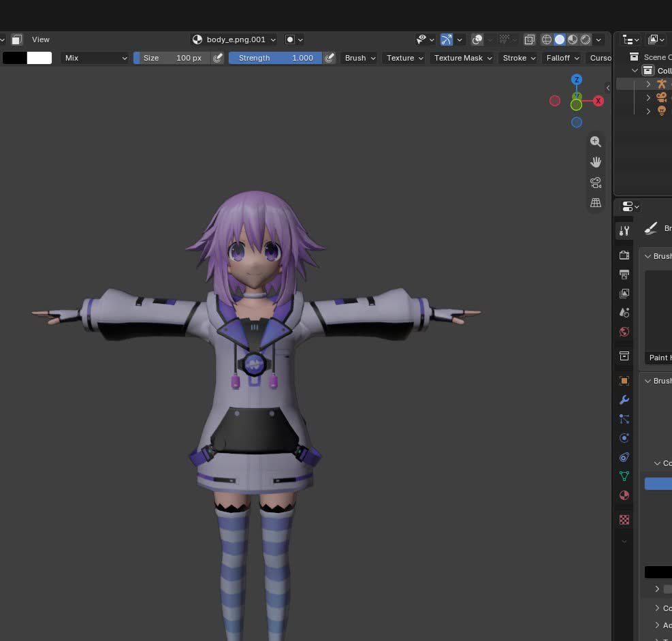Open the View menu

pos(41,40)
